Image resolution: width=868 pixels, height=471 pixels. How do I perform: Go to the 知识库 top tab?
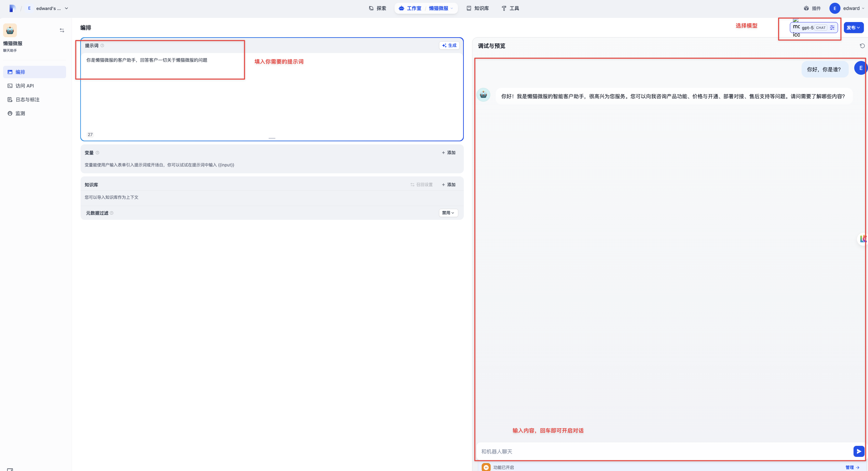click(x=478, y=8)
